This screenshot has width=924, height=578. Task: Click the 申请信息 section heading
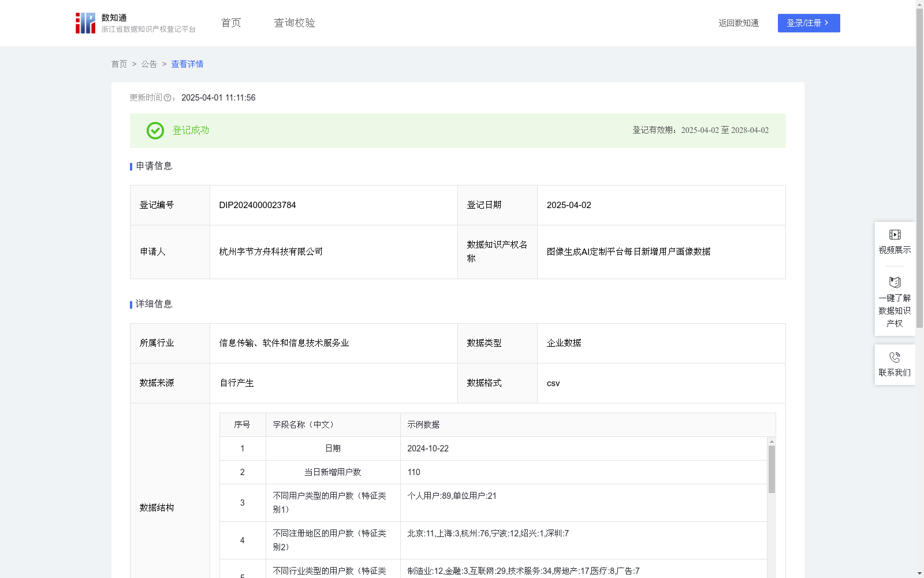[154, 166]
